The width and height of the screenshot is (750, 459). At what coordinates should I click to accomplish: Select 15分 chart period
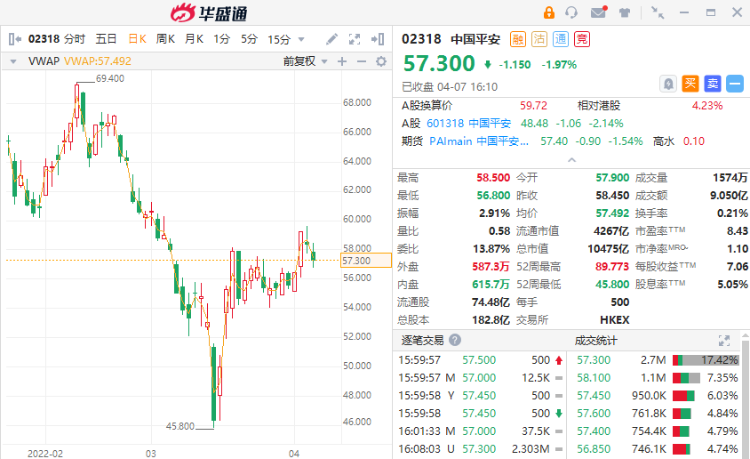pyautogui.click(x=279, y=39)
